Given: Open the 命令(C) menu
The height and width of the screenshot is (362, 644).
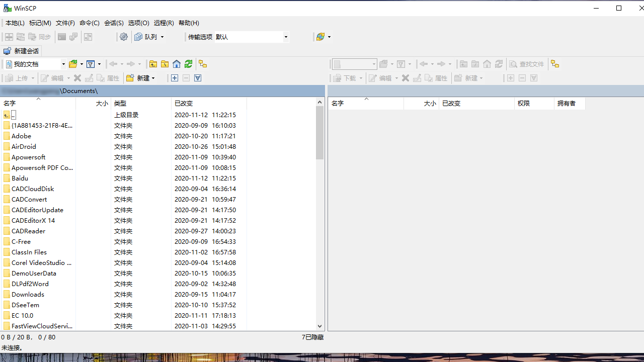Looking at the screenshot, I should coord(90,23).
